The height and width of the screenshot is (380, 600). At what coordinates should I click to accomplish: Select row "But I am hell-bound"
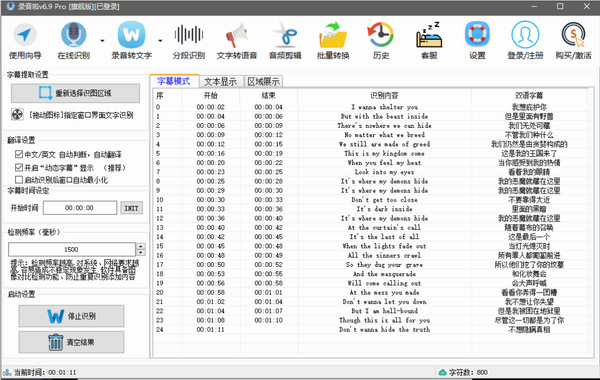(370, 311)
